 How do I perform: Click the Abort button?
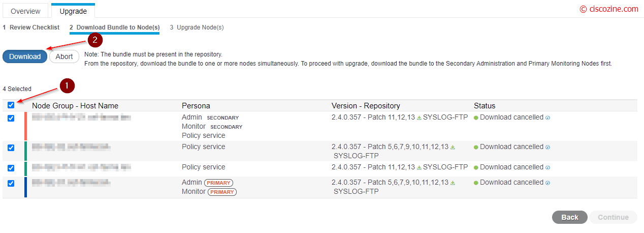[x=64, y=56]
